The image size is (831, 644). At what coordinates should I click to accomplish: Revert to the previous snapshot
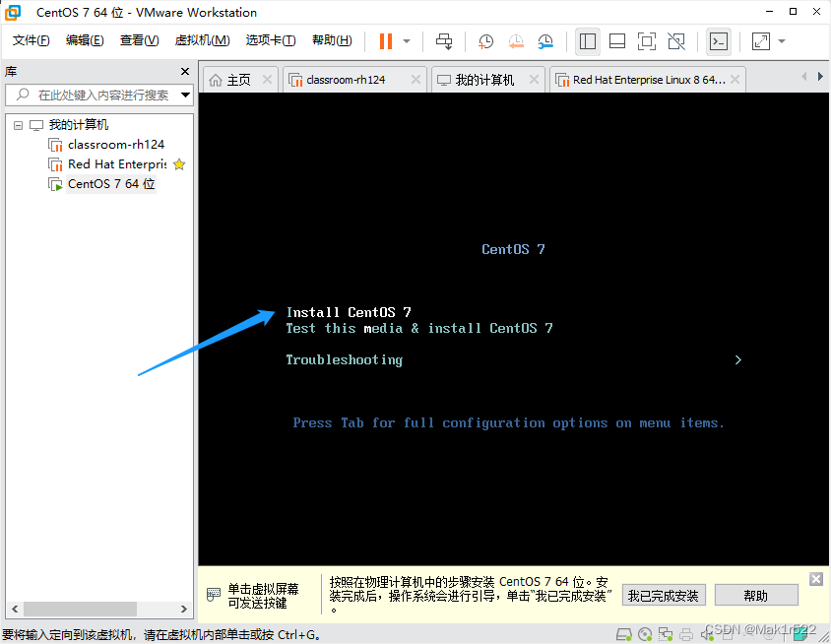click(x=515, y=41)
